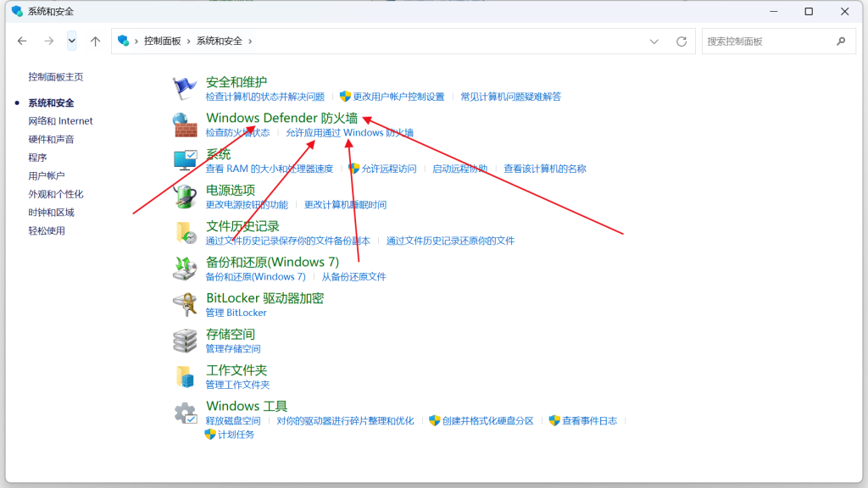Click the 安全和维护 flag icon

point(184,87)
